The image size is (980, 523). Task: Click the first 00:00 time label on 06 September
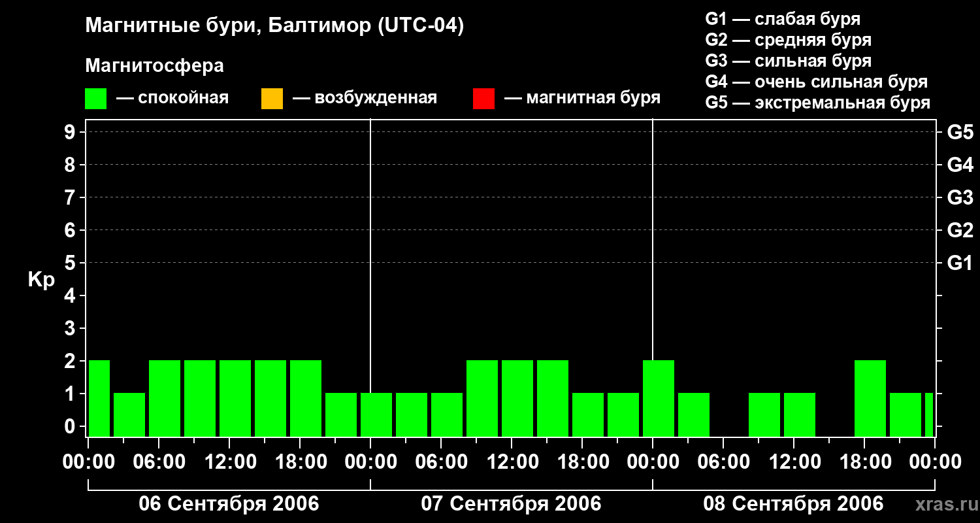click(88, 462)
